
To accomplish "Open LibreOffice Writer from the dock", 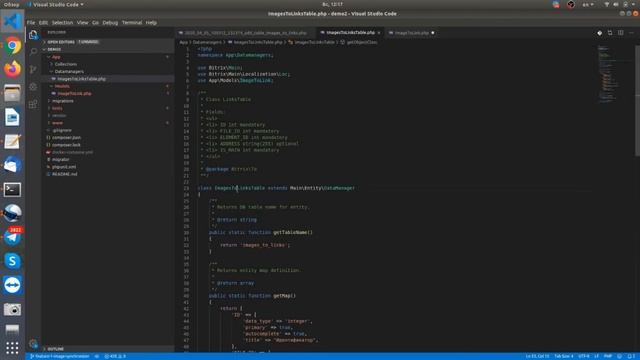I will (x=12, y=117).
